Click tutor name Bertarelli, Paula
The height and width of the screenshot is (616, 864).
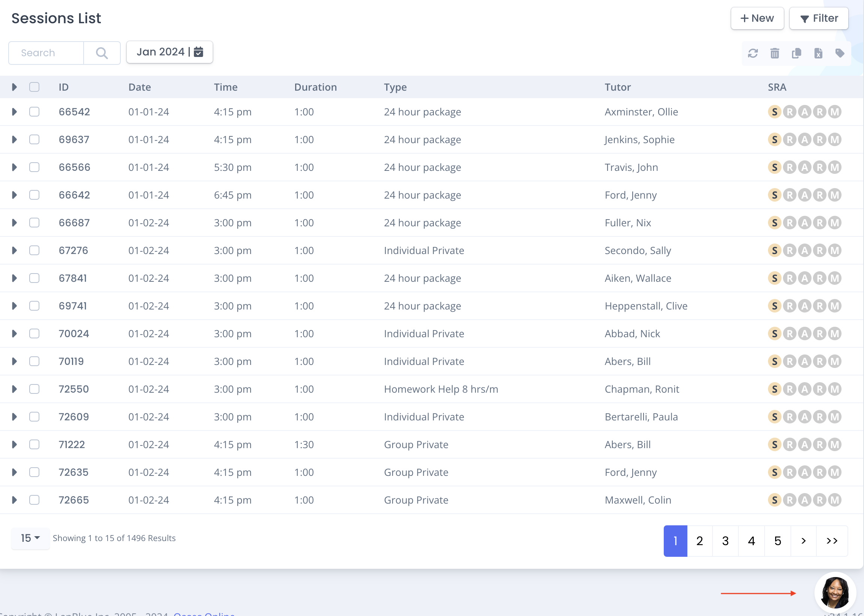click(641, 417)
